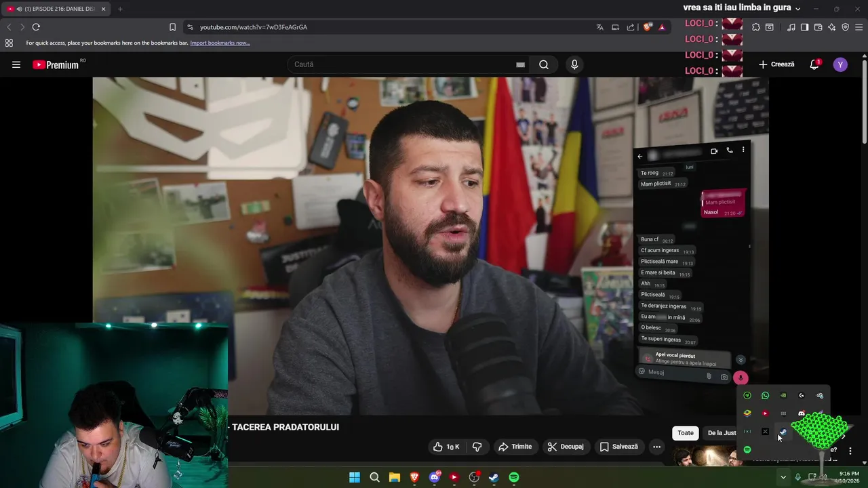Click the WhatsApp icon in tray overflow
Screen dimensions: 868x488
point(765,395)
